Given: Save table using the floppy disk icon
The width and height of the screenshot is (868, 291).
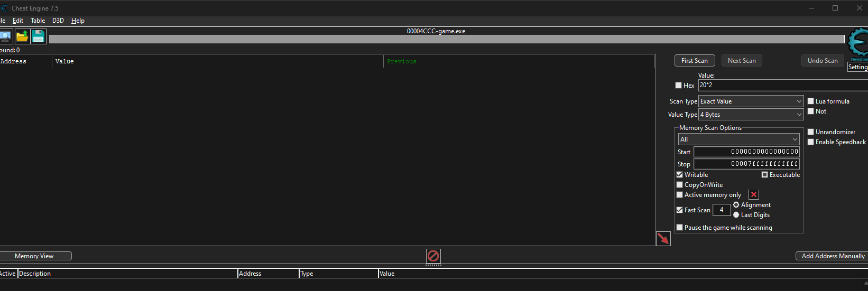Looking at the screenshot, I should coord(39,36).
